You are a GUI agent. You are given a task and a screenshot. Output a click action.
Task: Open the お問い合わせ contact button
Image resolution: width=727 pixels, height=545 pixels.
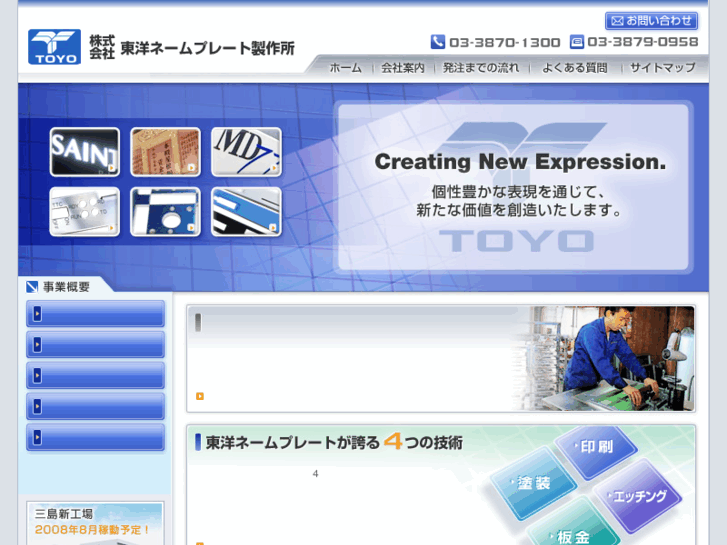(x=651, y=21)
